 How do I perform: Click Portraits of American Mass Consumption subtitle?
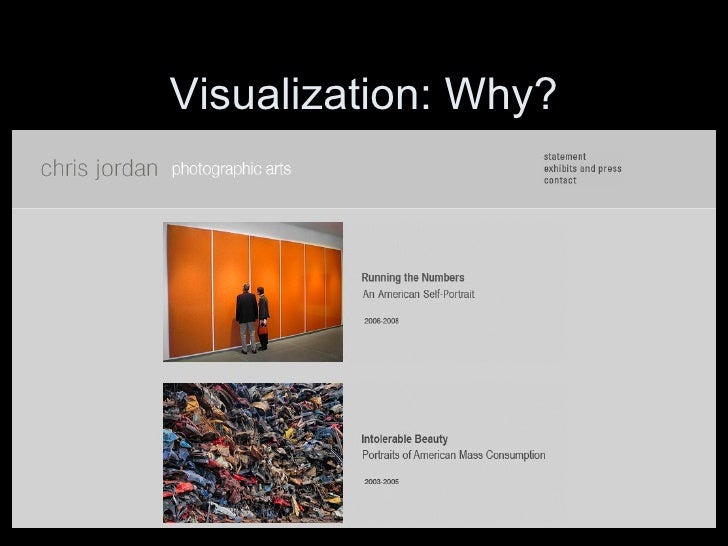tap(454, 455)
